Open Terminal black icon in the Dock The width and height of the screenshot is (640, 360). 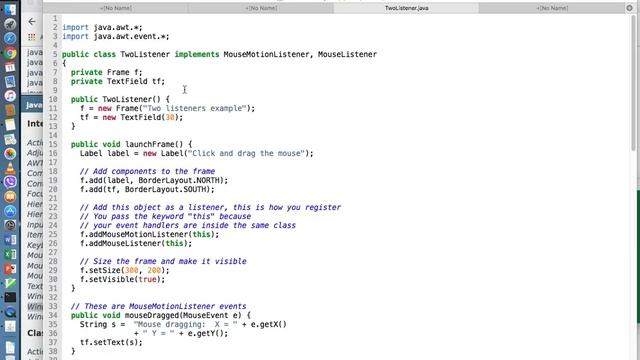click(10, 297)
